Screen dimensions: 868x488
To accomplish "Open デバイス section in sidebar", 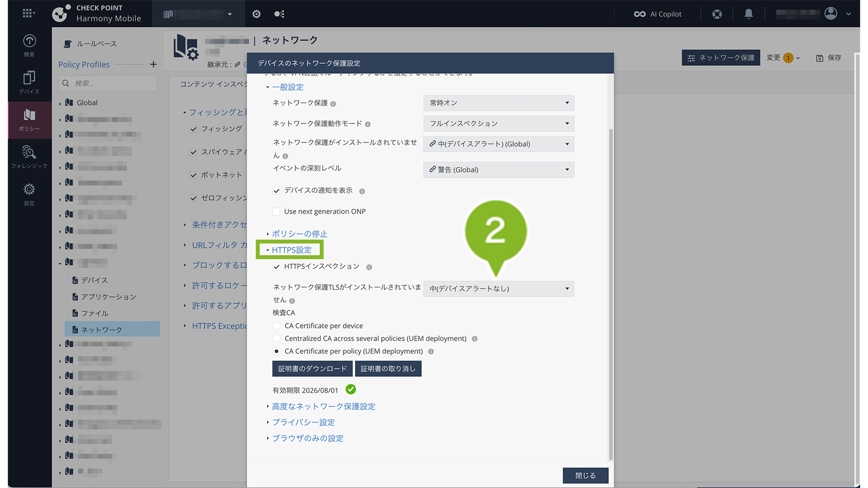I will coord(29,82).
